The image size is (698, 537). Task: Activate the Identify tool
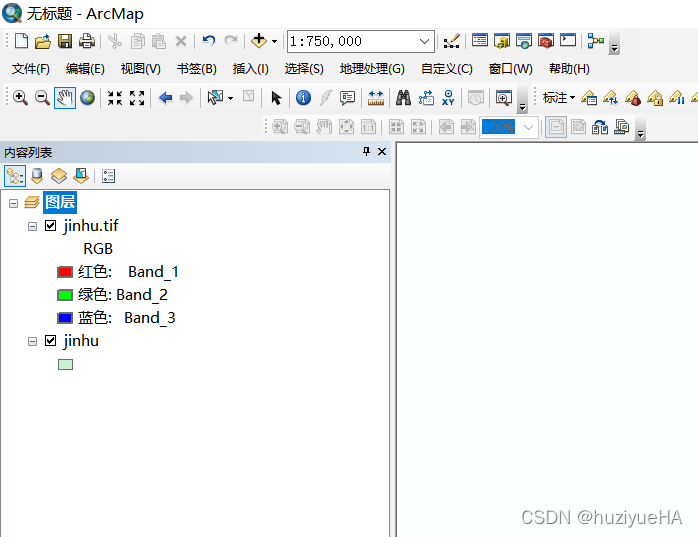tap(303, 98)
